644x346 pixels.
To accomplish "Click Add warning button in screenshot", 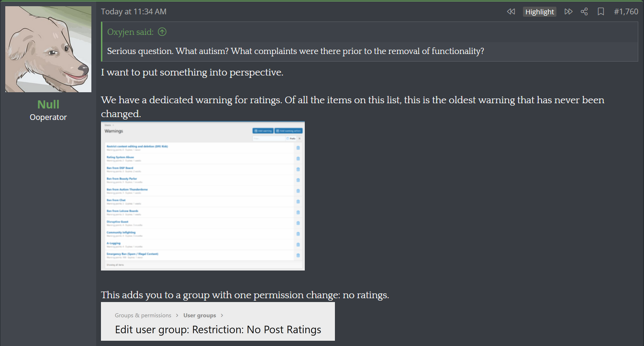I will tap(263, 130).
